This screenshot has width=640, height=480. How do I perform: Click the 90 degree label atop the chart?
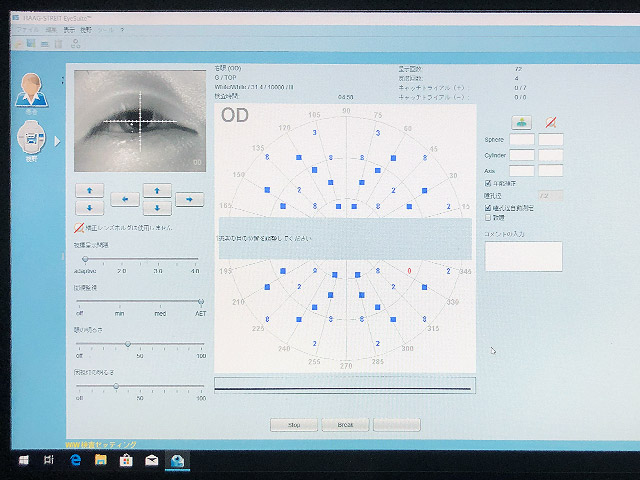(x=346, y=111)
